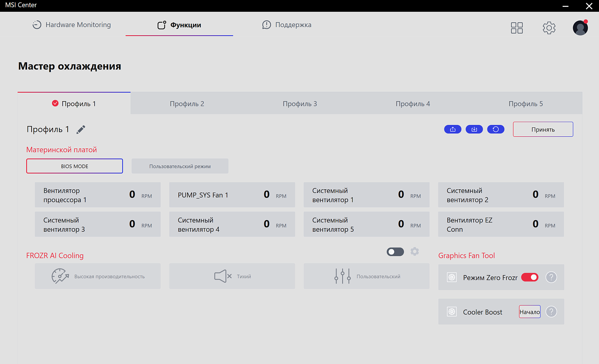Click the FROZR AI Cooling label
This screenshot has height=364, width=599.
[x=55, y=256]
